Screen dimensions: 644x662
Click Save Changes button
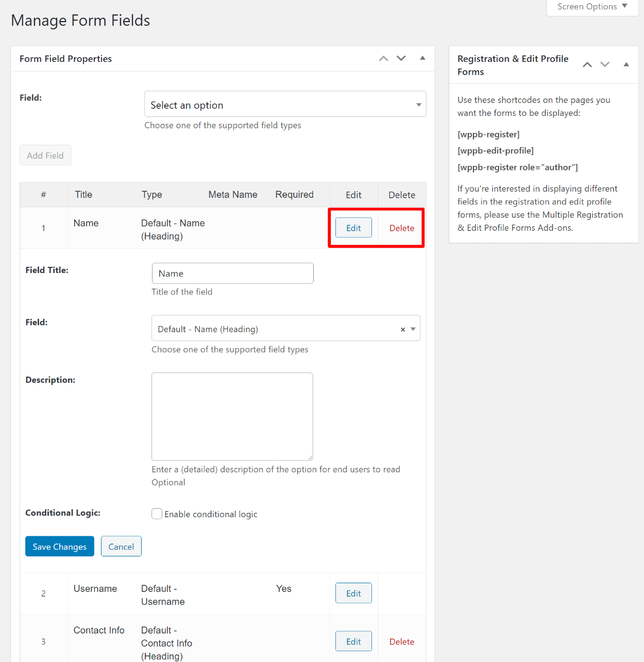coord(60,547)
